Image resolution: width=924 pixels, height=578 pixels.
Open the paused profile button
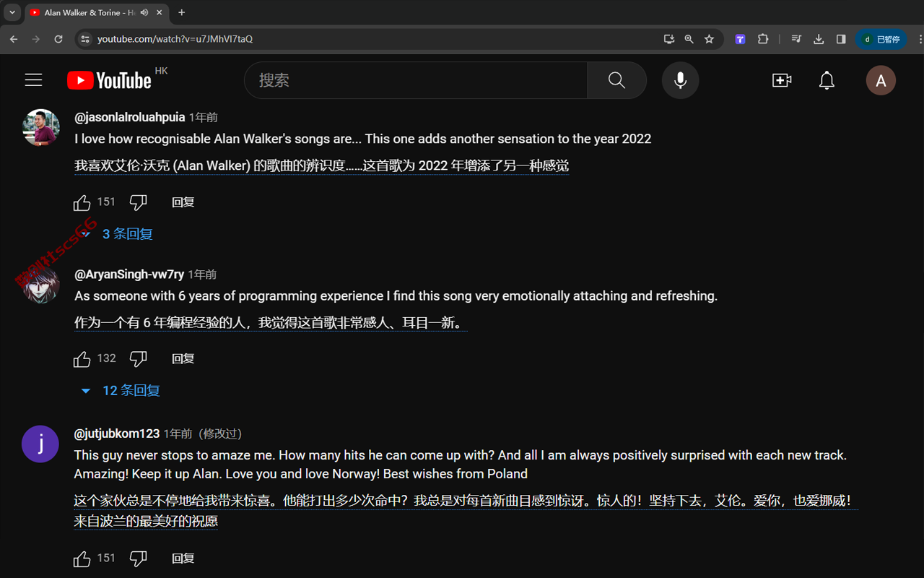(x=881, y=39)
